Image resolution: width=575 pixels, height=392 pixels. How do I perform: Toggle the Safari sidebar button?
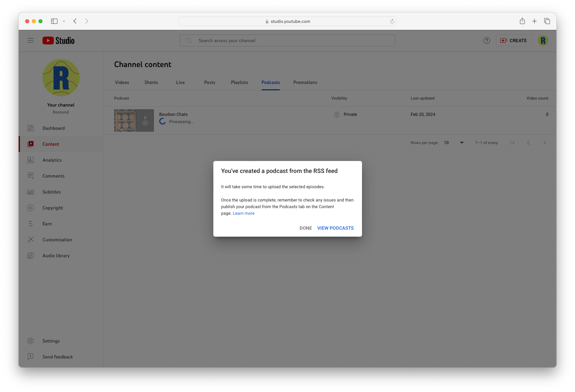tap(54, 21)
